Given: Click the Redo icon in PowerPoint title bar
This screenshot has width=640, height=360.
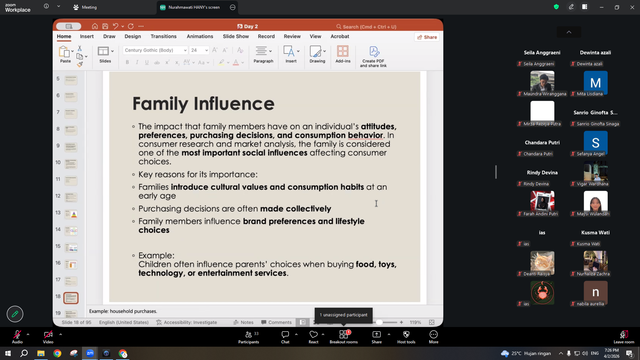Looking at the screenshot, I should [x=131, y=26].
